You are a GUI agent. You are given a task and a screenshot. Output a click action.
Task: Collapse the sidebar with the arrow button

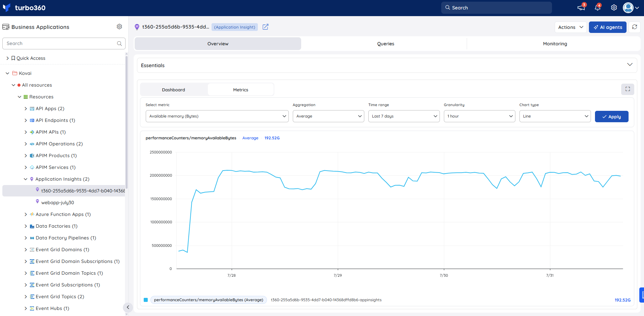tap(128, 307)
